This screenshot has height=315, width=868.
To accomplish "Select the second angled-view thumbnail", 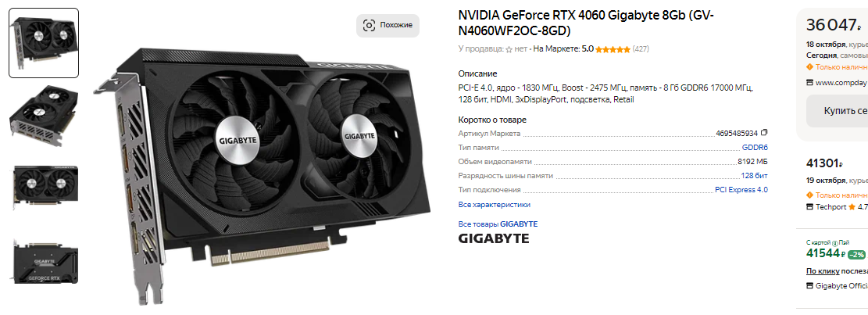I will click(x=44, y=114).
